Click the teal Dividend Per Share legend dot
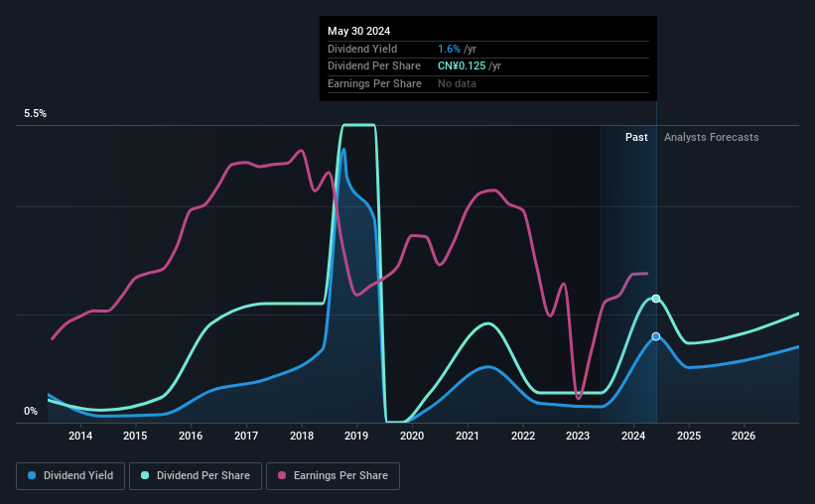The image size is (815, 504). 145,475
